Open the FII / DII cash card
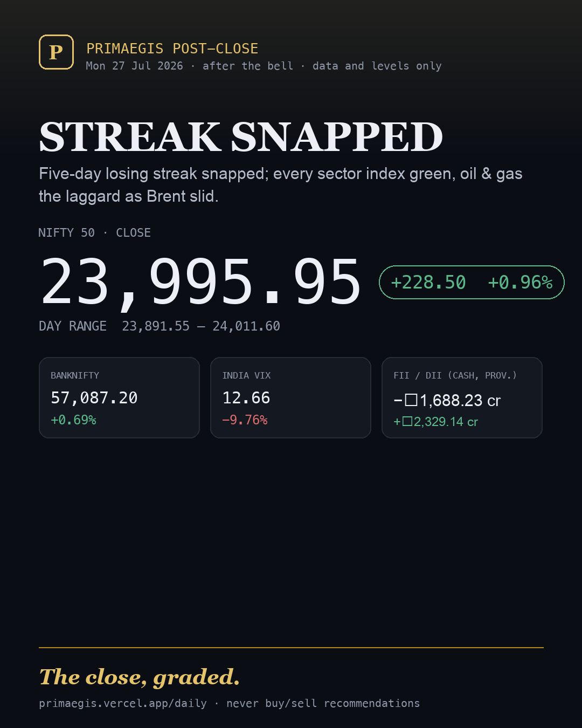The width and height of the screenshot is (582, 728). click(462, 397)
